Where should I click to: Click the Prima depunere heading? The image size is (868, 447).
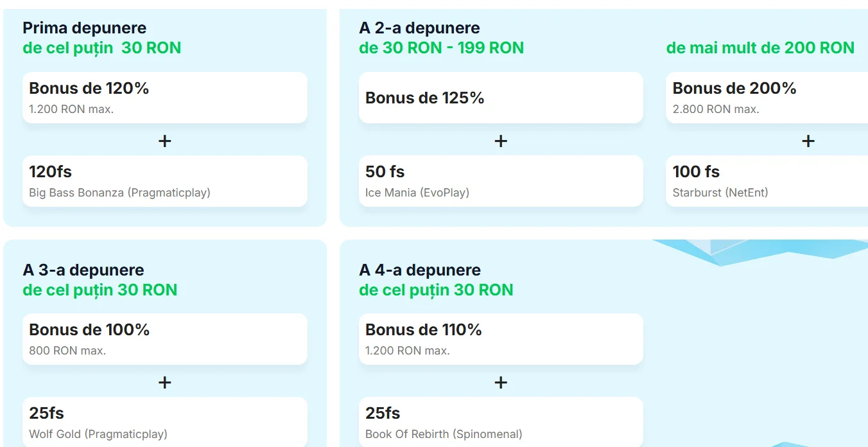(x=85, y=28)
